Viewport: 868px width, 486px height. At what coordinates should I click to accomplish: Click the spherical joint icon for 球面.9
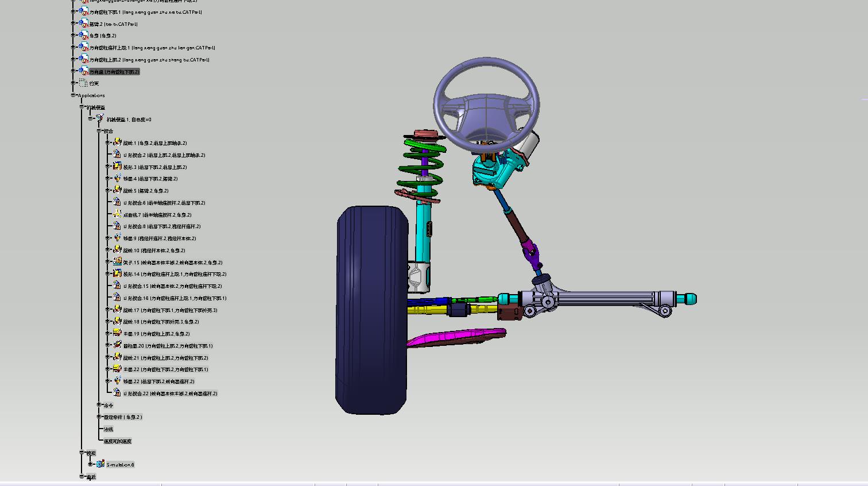[x=117, y=238]
